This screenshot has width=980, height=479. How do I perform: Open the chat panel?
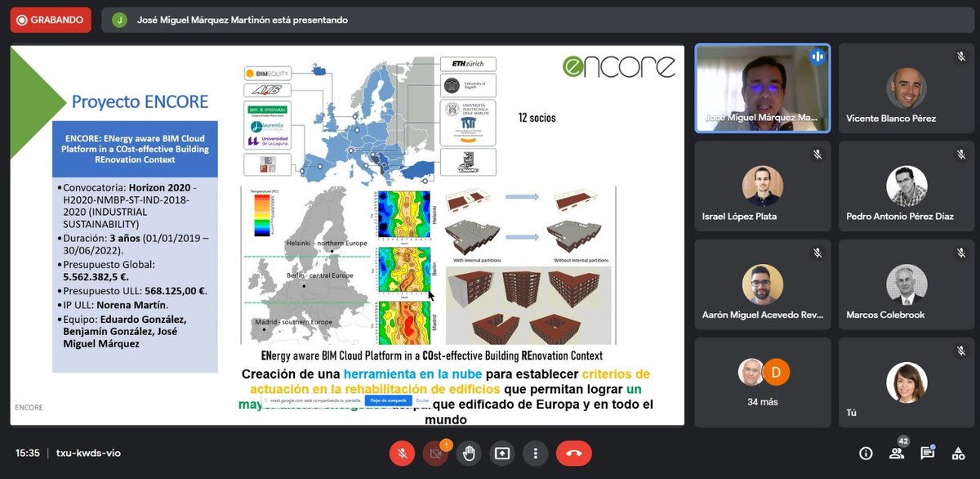pyautogui.click(x=928, y=453)
